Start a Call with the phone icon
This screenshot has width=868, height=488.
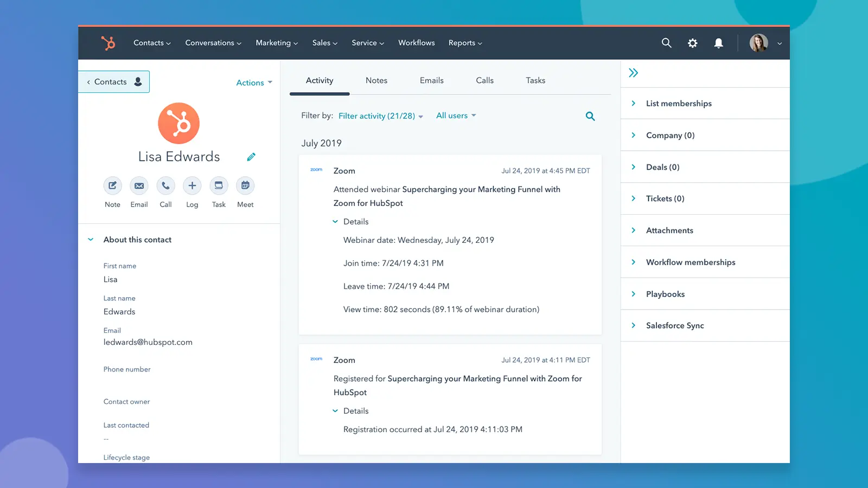165,185
